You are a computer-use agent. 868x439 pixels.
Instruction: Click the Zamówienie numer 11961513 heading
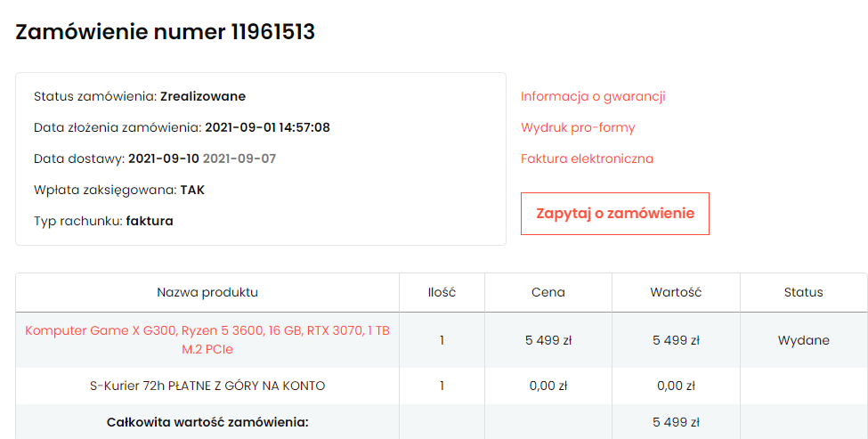click(166, 32)
